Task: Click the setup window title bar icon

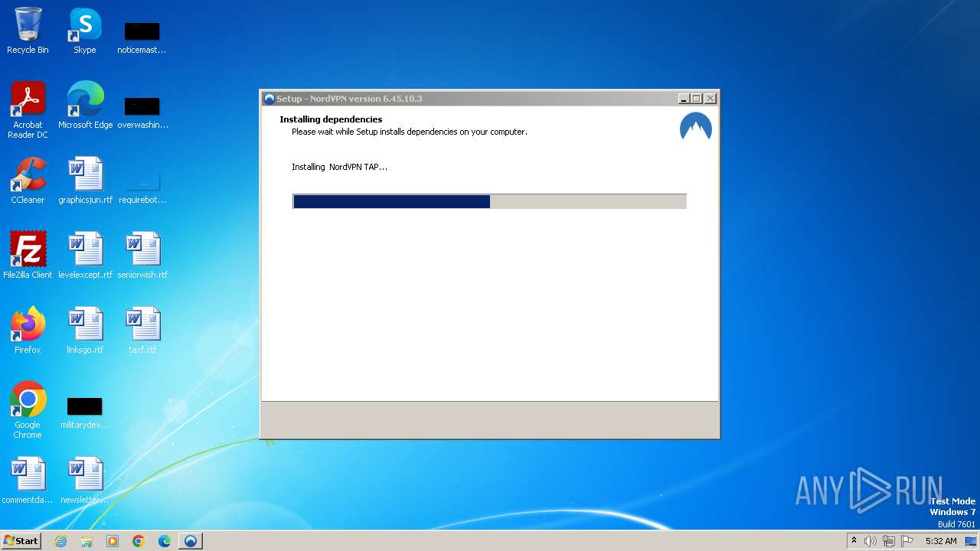Action: 269,99
